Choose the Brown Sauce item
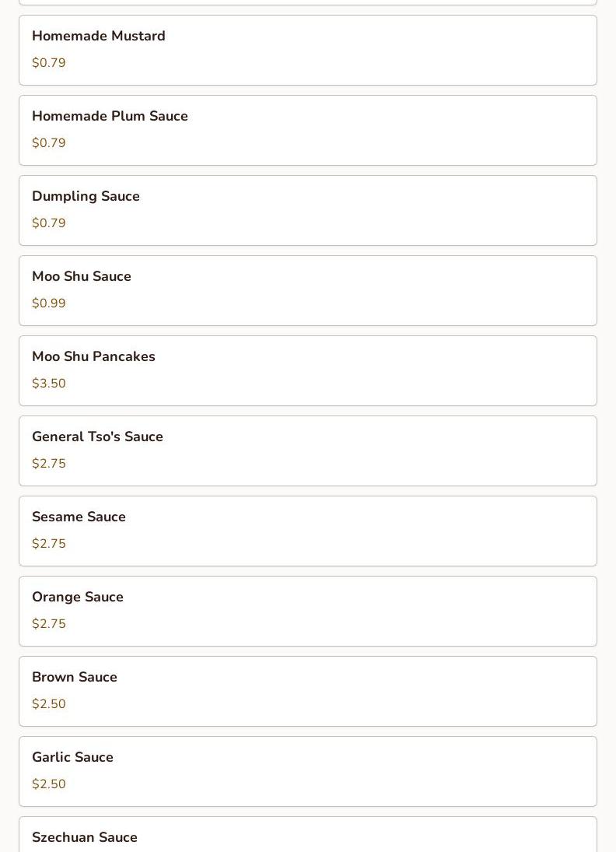The height and width of the screenshot is (852, 616). coord(307,691)
